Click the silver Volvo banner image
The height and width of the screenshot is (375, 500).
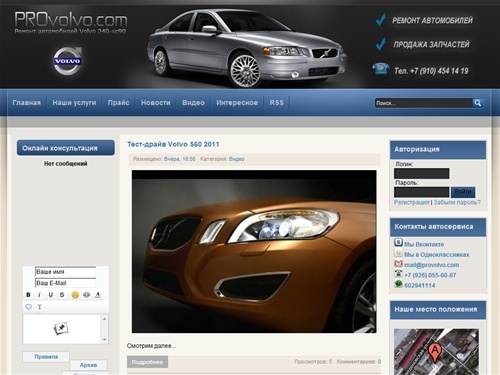pos(247,48)
